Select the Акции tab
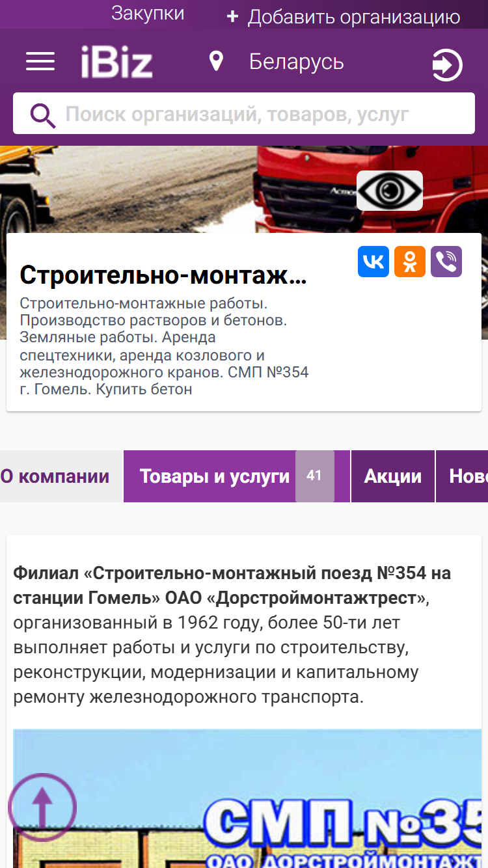Image resolution: width=488 pixels, height=868 pixels. click(x=393, y=476)
